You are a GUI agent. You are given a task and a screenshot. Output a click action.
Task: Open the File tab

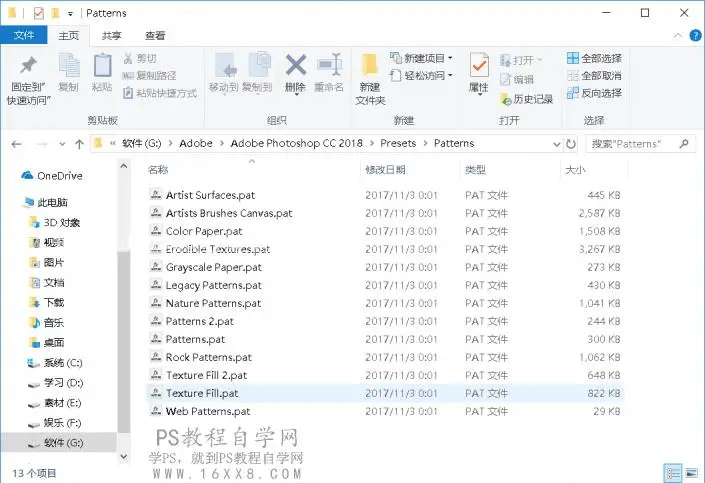[x=24, y=35]
